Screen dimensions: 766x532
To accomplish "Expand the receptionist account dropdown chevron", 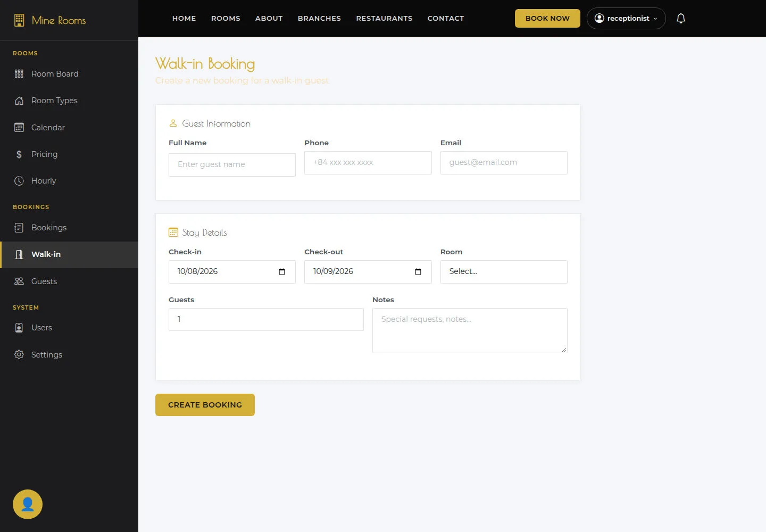I will 655,19.
